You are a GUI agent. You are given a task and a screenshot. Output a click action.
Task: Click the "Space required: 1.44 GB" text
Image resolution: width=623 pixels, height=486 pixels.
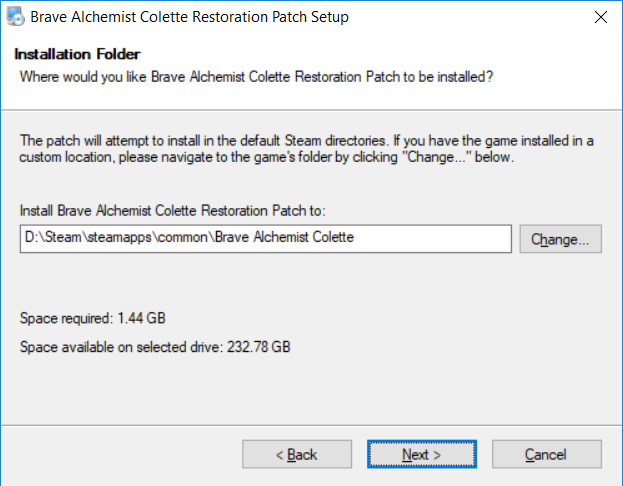[x=93, y=319]
